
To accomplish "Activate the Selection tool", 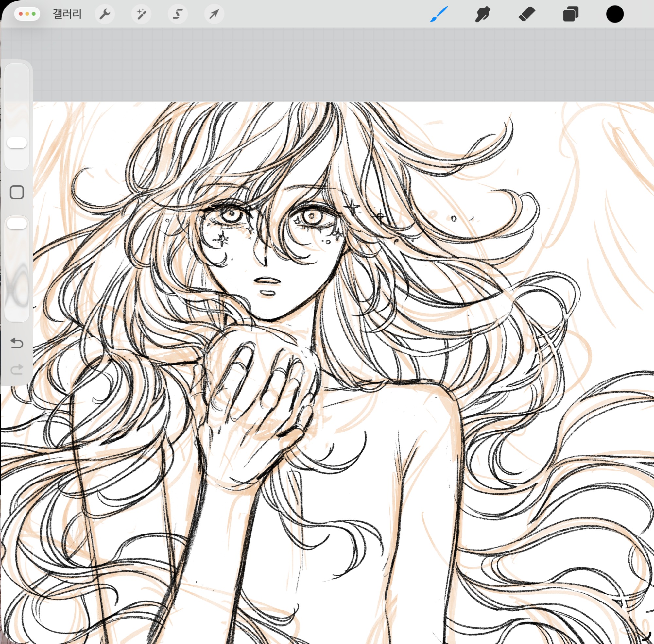I will point(178,14).
